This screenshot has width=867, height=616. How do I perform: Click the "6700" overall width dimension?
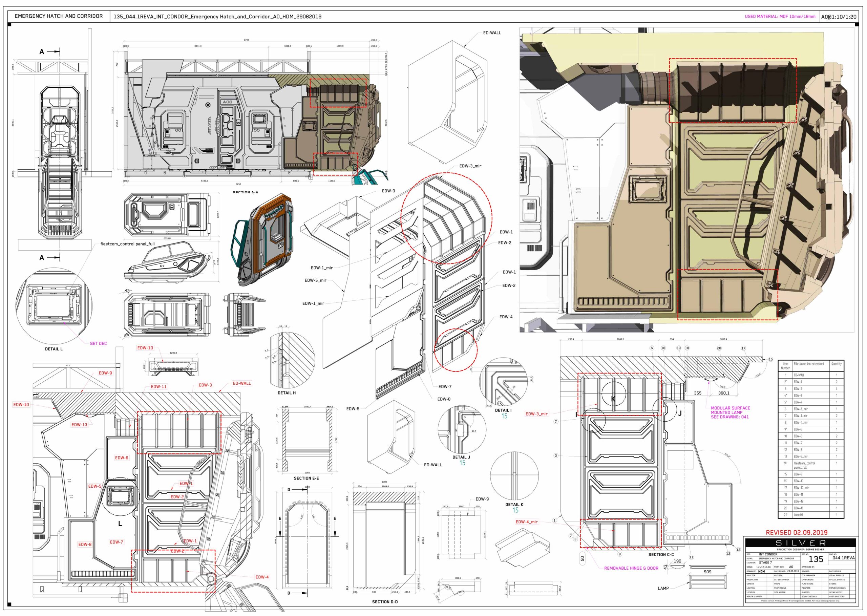[x=247, y=40]
